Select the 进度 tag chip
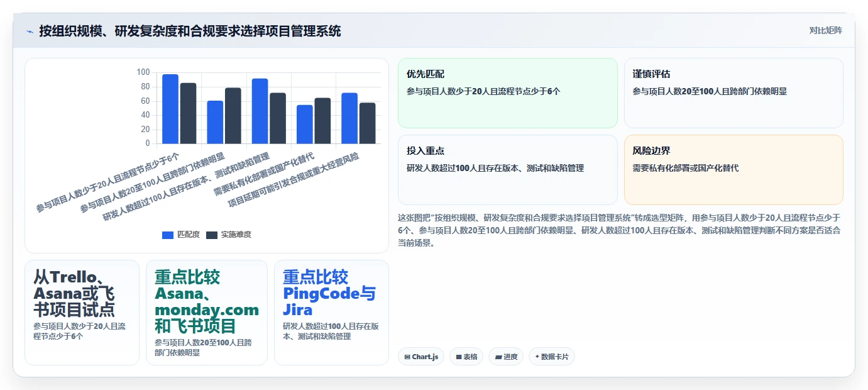The height and width of the screenshot is (390, 868). click(x=505, y=357)
